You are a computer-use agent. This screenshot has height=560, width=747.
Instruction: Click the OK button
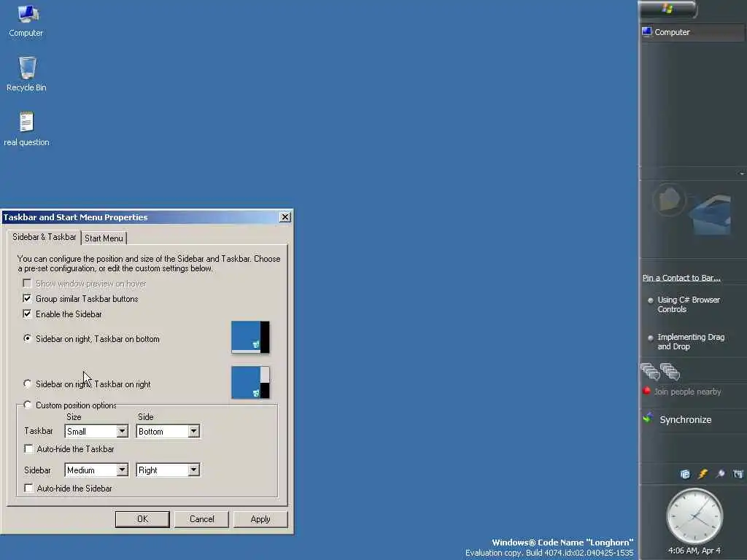142,519
